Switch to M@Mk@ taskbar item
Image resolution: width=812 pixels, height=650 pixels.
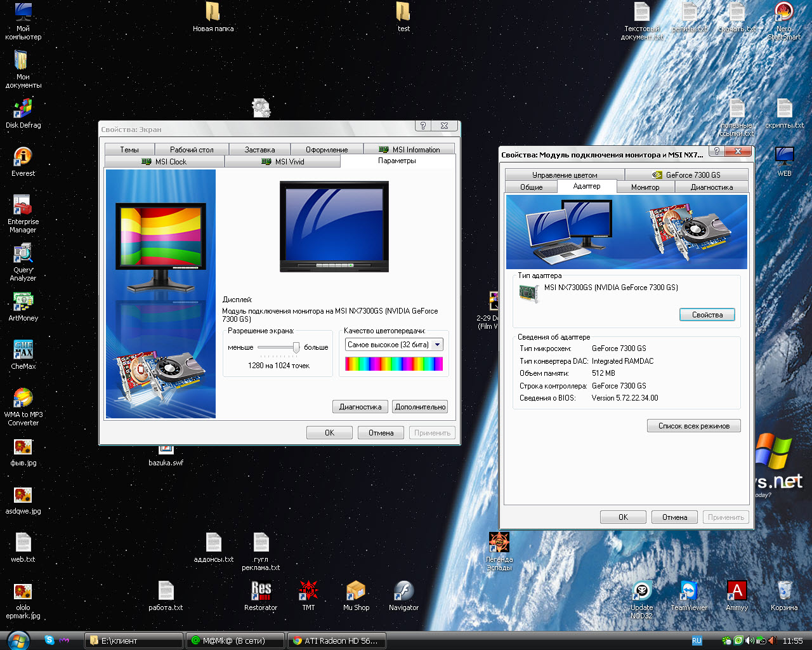pyautogui.click(x=235, y=641)
